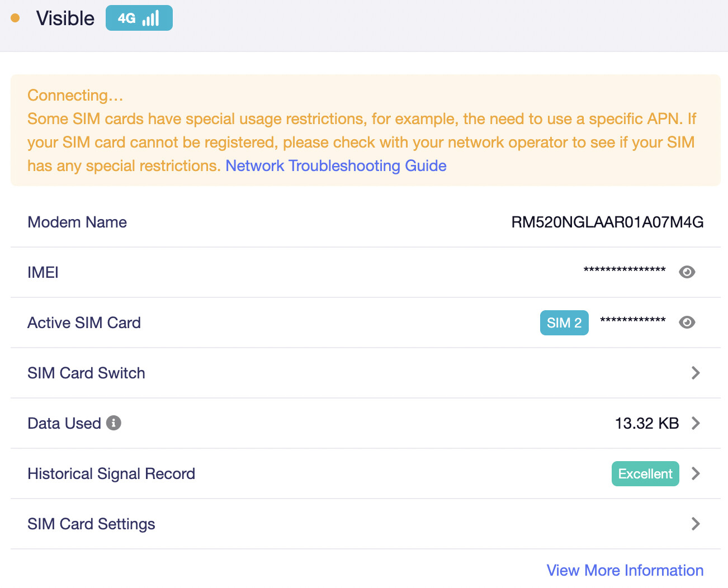This screenshot has width=728, height=588.
Task: Click the Visible carrier name heading
Action: (x=65, y=18)
